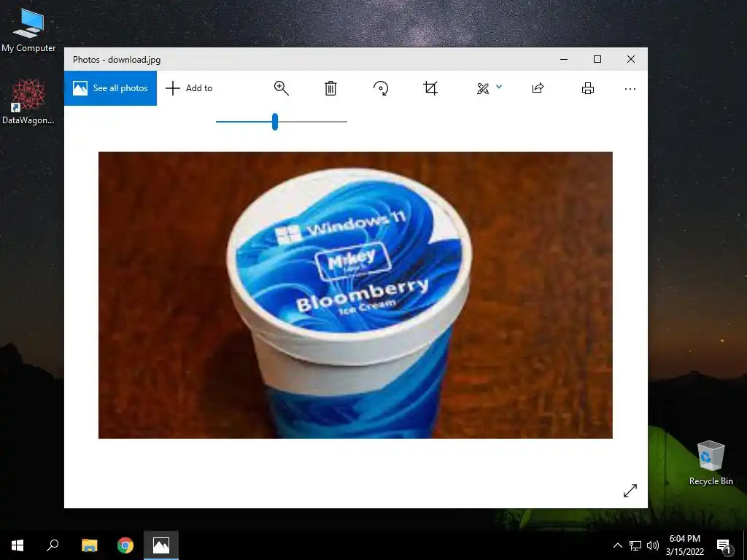Select the My Computer desktop icon
The height and width of the screenshot is (560, 747).
28,30
